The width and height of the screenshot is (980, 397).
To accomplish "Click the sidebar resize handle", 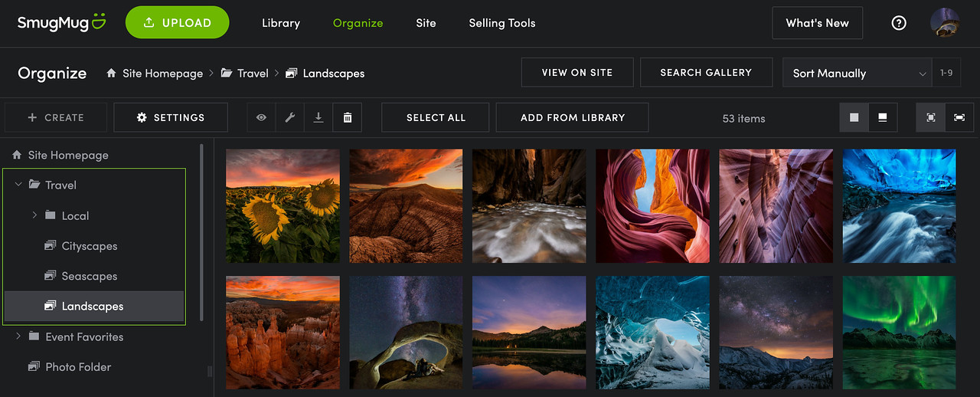I will (210, 371).
